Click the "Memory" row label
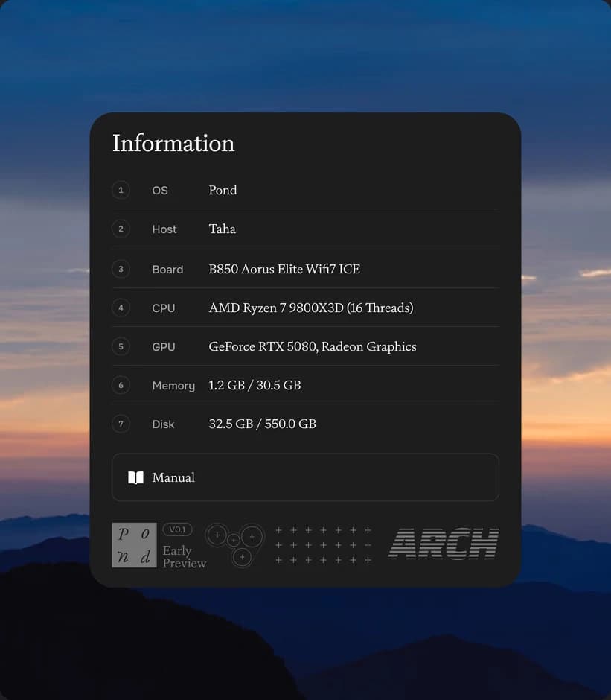The height and width of the screenshot is (700, 611). pos(173,386)
